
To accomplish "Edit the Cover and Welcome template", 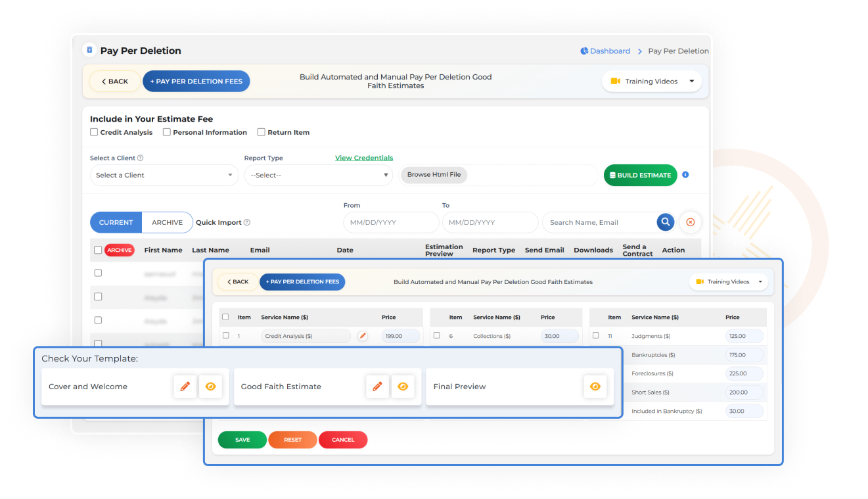I will [185, 387].
